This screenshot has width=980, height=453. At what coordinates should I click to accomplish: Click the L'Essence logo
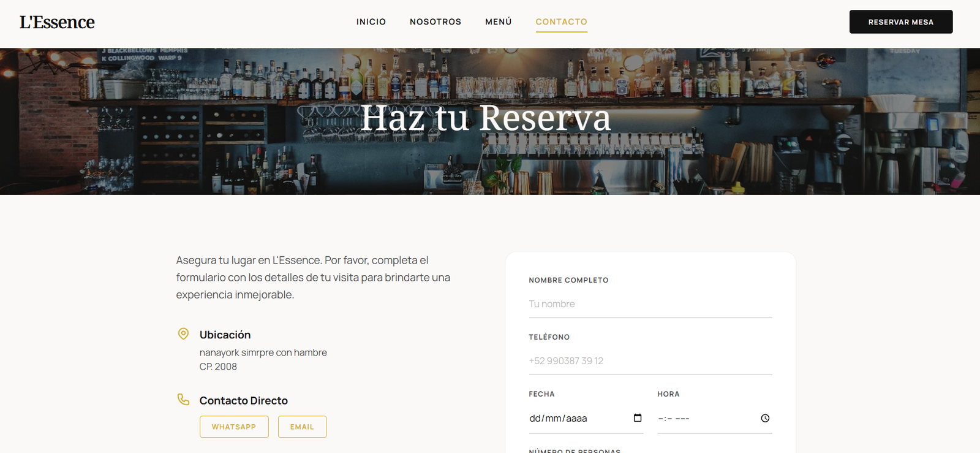pos(57,22)
